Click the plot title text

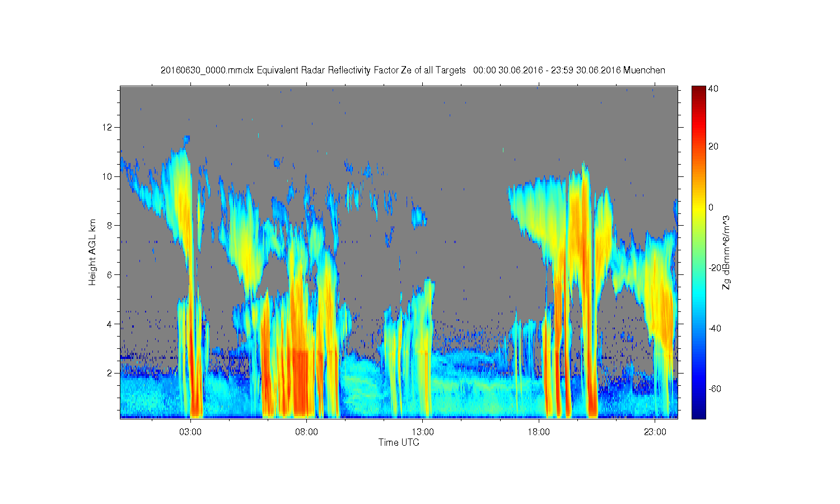point(413,71)
